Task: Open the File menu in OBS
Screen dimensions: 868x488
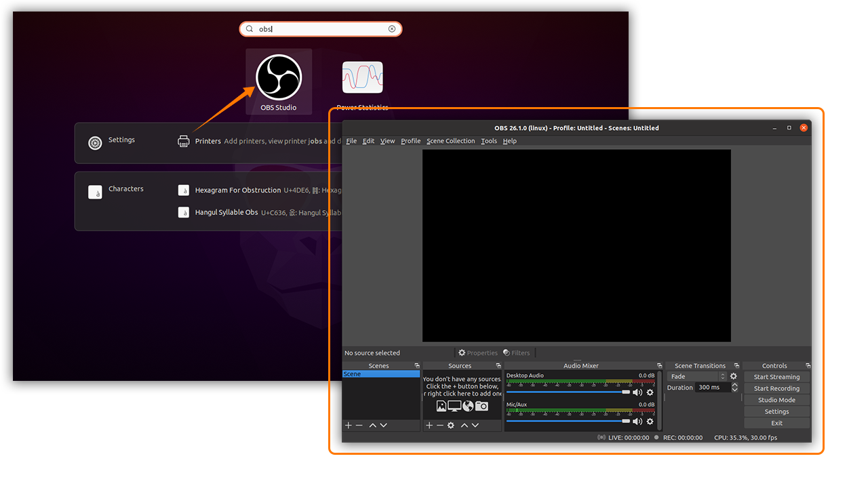Action: [x=351, y=141]
